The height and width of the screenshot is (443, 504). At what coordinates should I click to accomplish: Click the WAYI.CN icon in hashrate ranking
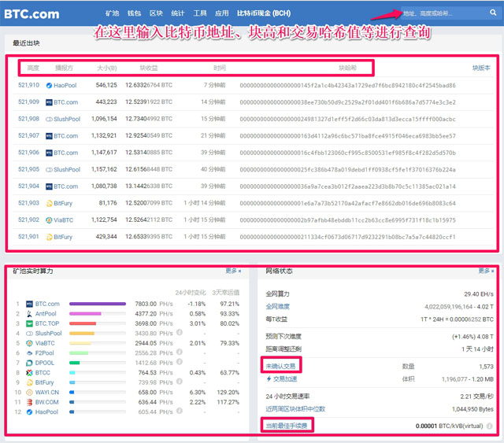click(29, 392)
